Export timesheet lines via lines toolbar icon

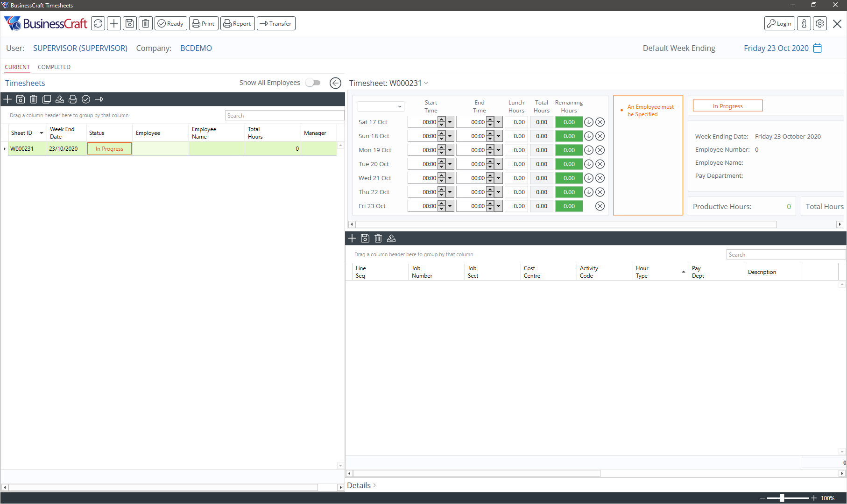391,238
